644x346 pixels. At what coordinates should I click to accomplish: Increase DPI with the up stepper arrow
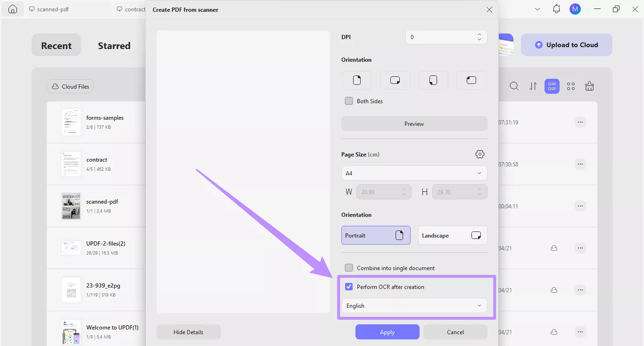tap(479, 34)
